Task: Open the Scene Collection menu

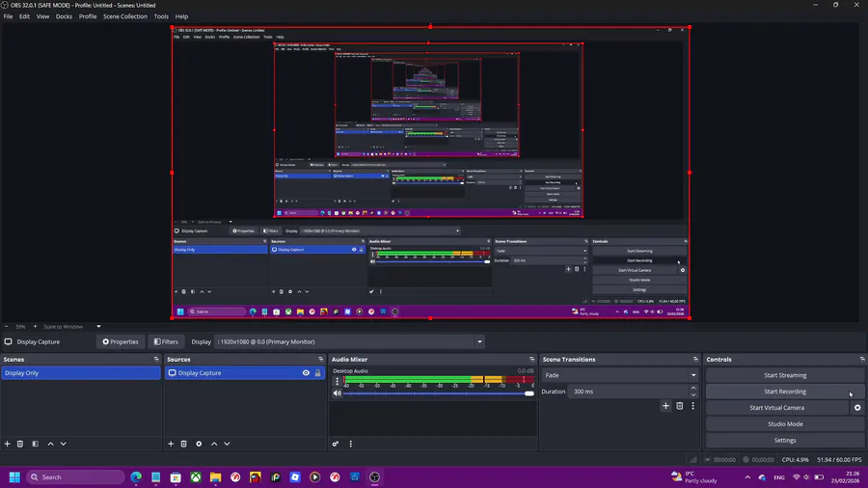Action: coord(125,16)
